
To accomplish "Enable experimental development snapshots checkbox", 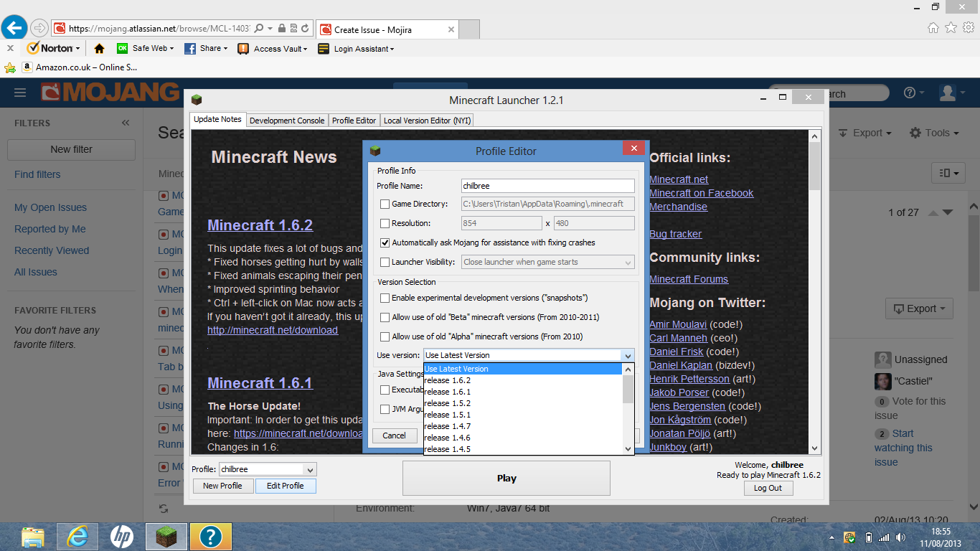I will click(385, 298).
